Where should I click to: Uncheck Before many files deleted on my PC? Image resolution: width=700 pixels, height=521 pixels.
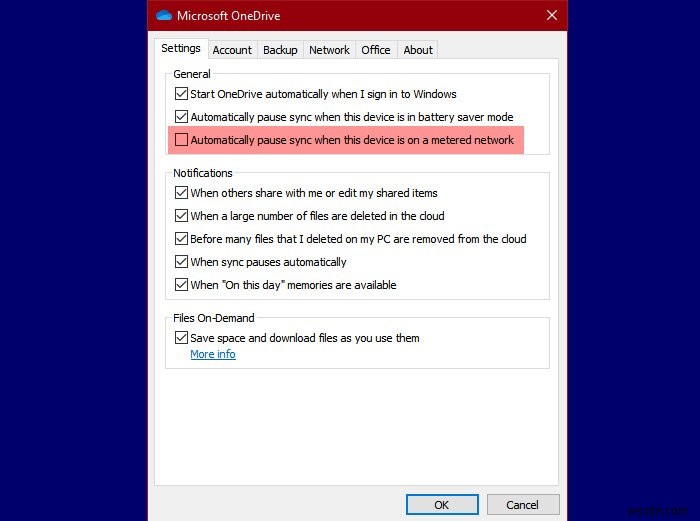click(x=181, y=239)
